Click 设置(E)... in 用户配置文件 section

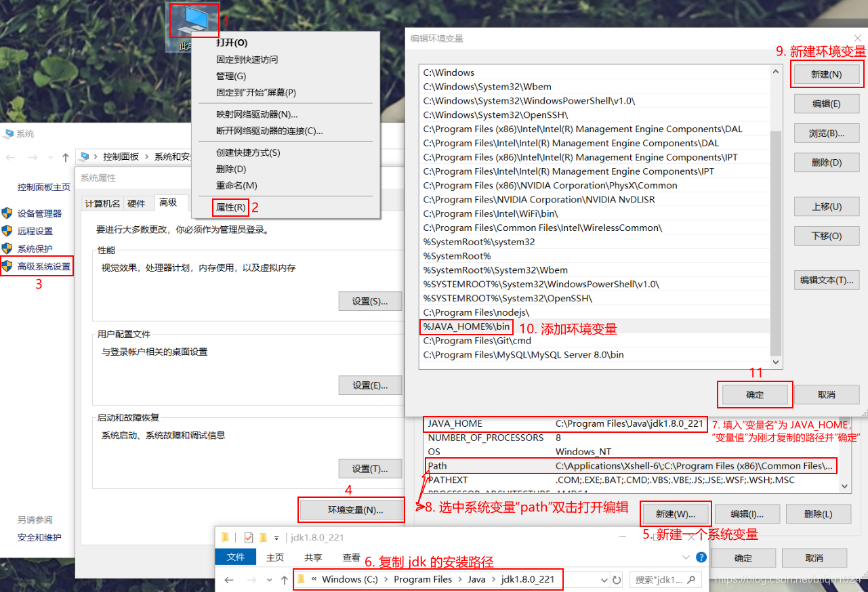click(x=370, y=385)
